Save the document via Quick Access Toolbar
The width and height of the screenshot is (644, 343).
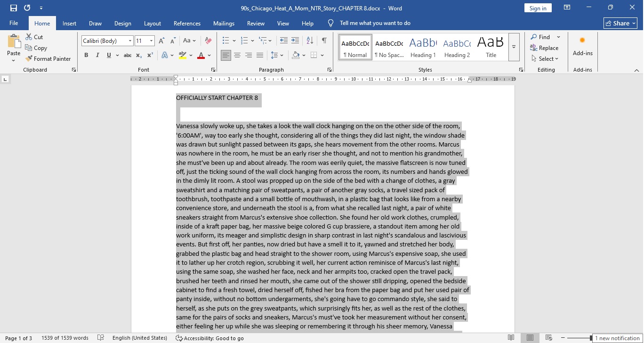13,8
